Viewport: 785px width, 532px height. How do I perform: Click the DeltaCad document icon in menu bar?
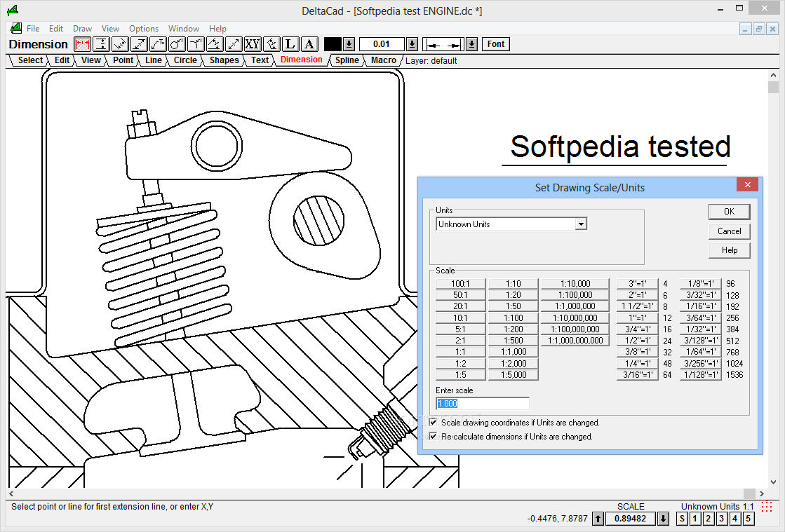point(15,28)
